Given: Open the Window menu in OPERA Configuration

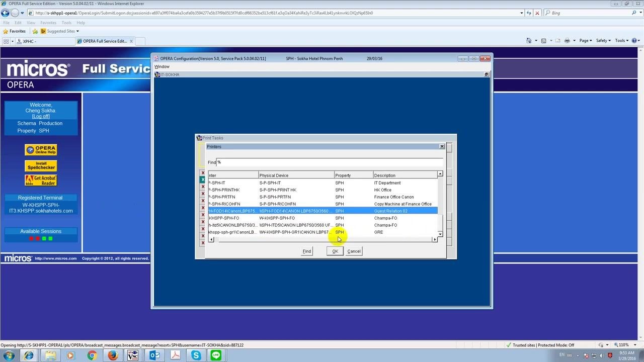Looking at the screenshot, I should coord(162,67).
